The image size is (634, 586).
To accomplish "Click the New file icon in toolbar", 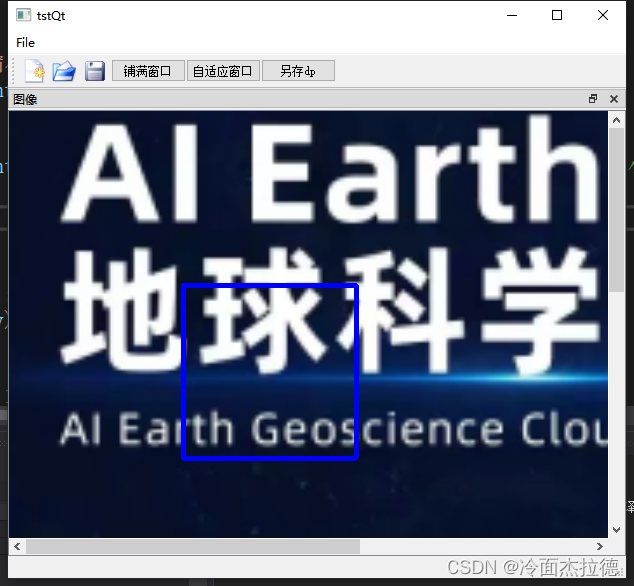I will tap(34, 71).
